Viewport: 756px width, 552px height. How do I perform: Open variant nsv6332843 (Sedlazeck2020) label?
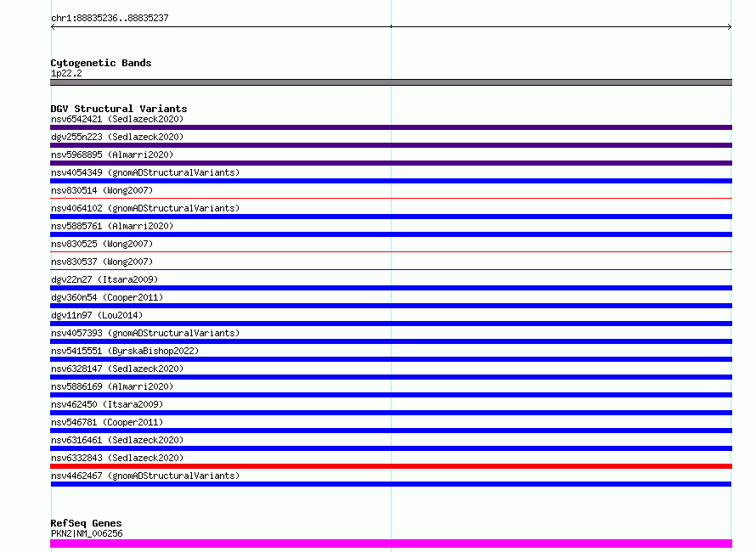point(117,458)
